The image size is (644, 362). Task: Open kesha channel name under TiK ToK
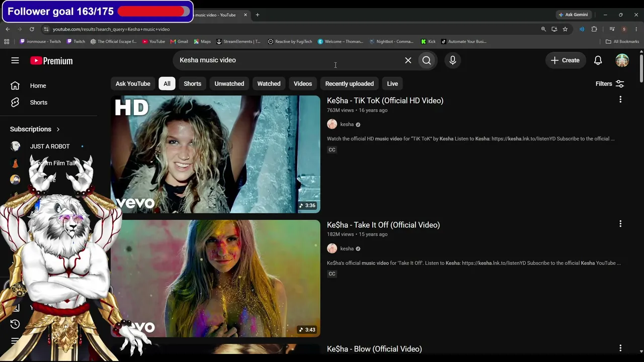pos(347,124)
